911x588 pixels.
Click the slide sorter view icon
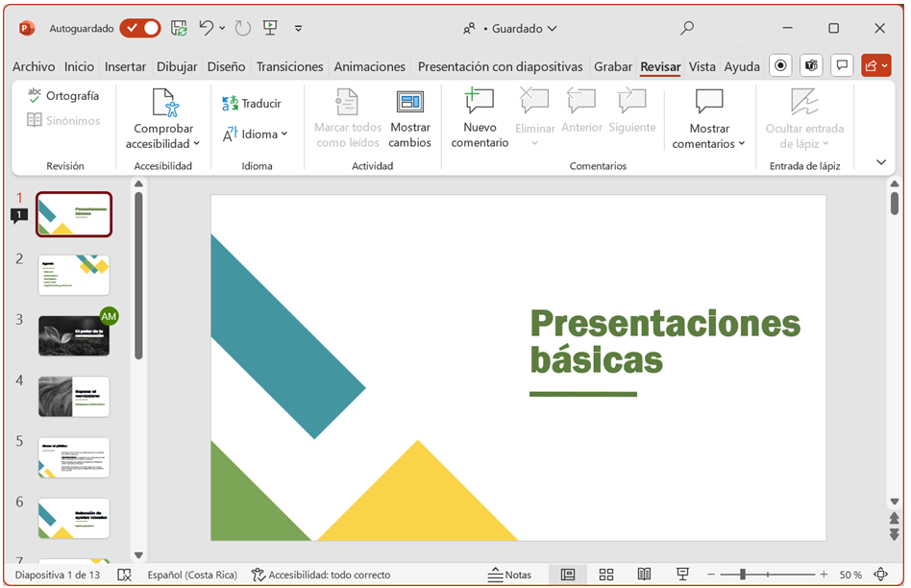[606, 575]
